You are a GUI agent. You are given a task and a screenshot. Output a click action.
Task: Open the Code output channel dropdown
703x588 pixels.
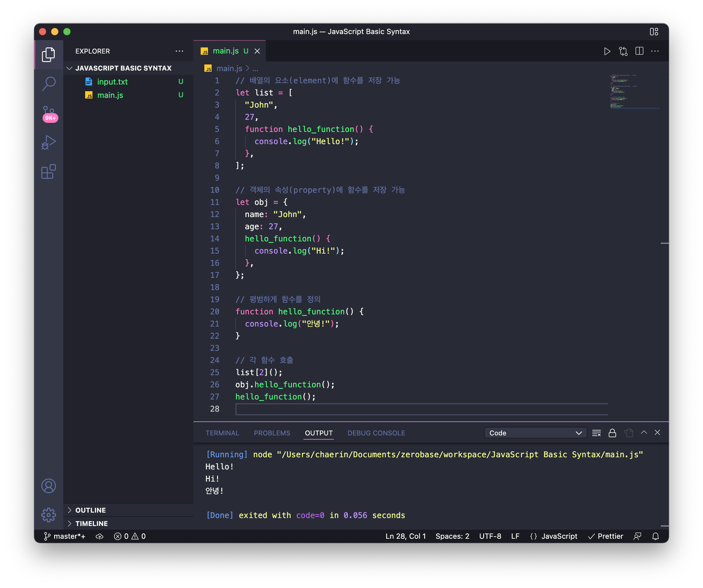(535, 433)
